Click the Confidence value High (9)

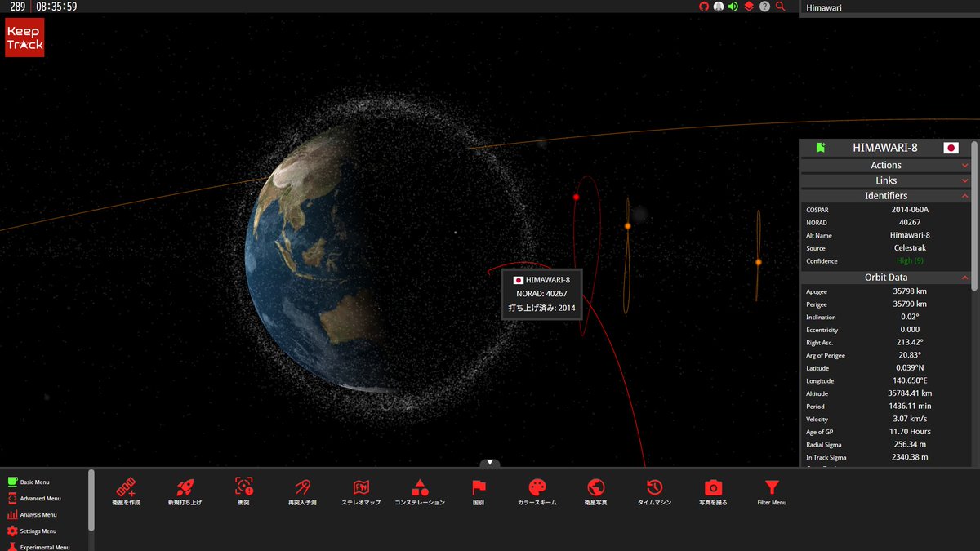910,261
